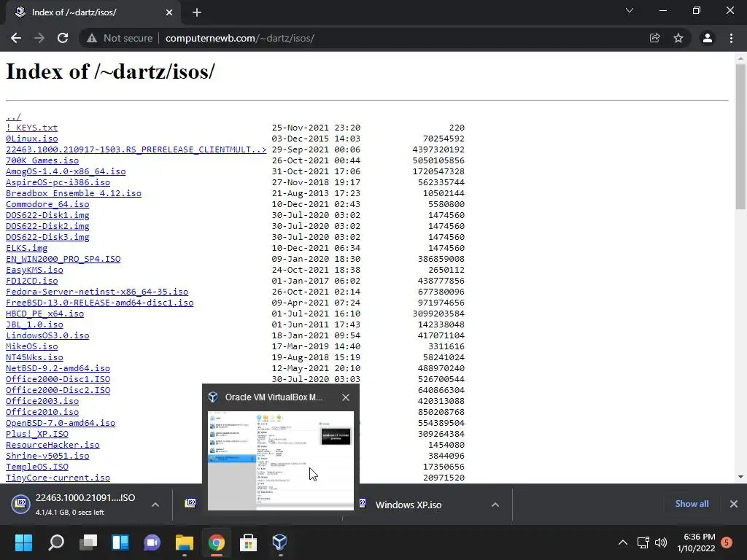Image resolution: width=747 pixels, height=560 pixels.
Task: Show hidden system tray icons
Action: pos(623,542)
